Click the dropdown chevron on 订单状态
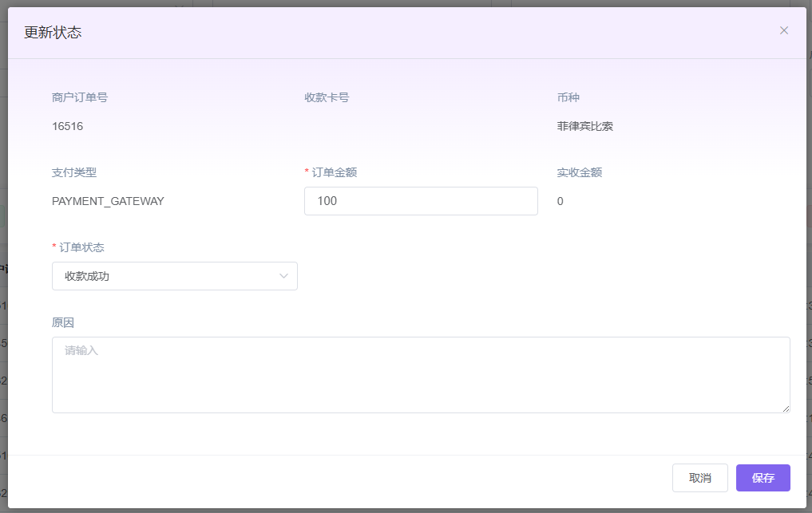The width and height of the screenshot is (812, 513). pyautogui.click(x=283, y=275)
